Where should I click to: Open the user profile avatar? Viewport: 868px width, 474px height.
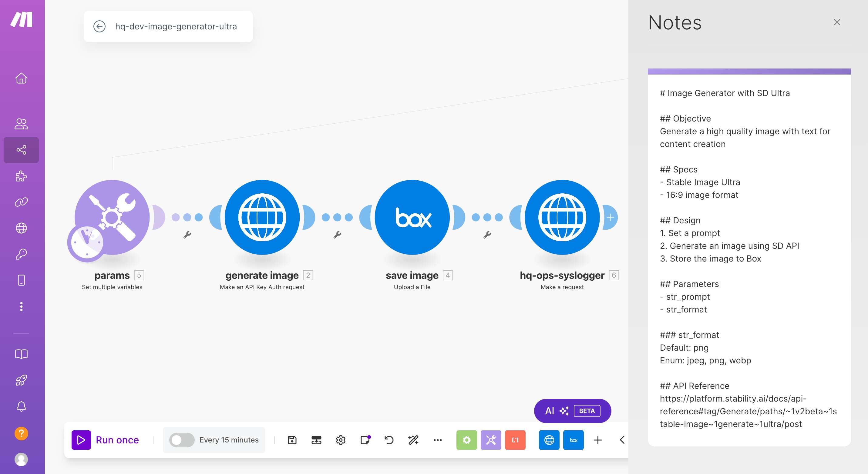pyautogui.click(x=21, y=459)
